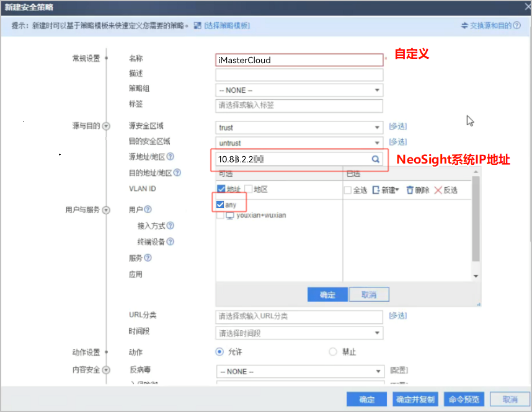Click the scrollbar down arrow in address popup
This screenshot has height=412, width=532.
click(476, 276)
